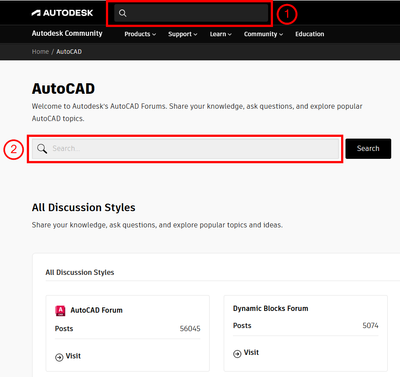The image size is (400, 377).
Task: Click the large All Discussion Styles heading
Action: click(83, 207)
